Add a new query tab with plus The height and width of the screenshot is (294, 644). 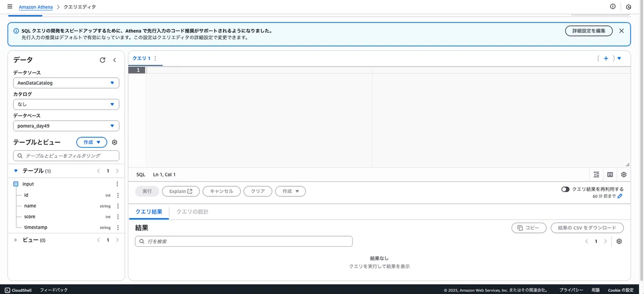tap(606, 58)
